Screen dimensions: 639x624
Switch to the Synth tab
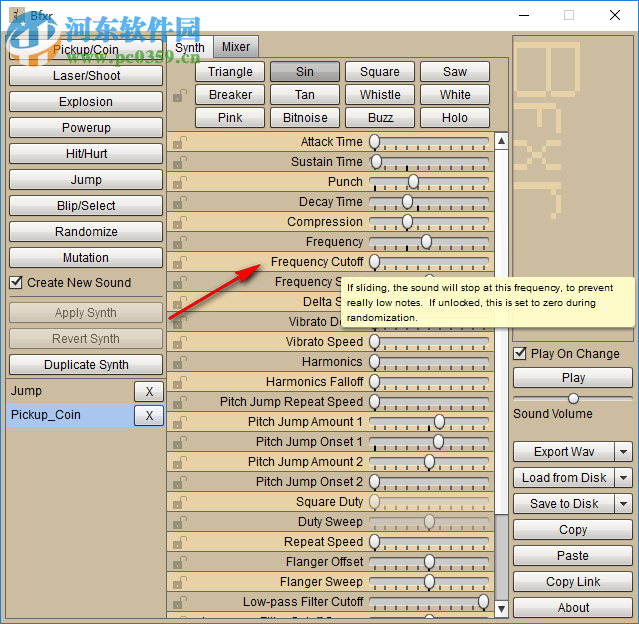[190, 47]
